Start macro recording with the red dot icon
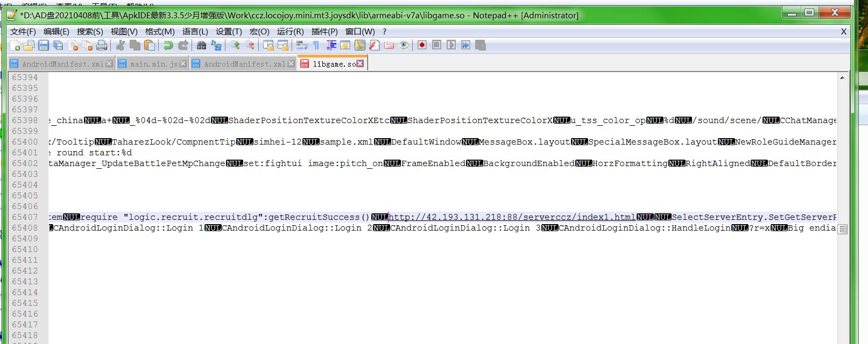This screenshot has height=344, width=868. pyautogui.click(x=422, y=45)
